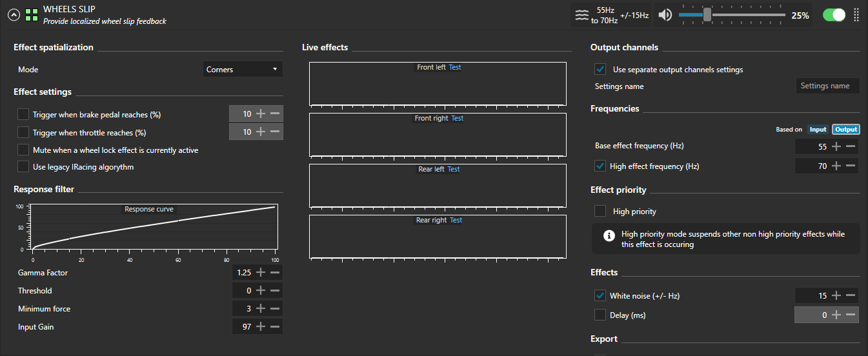Enable Delay (ms) checkbox
The width and height of the screenshot is (868, 356).
tap(600, 315)
